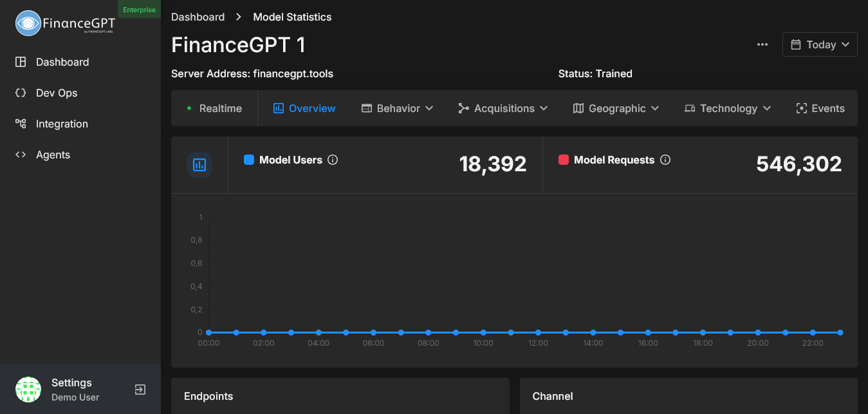This screenshot has height=414, width=868.
Task: Open the Events tab
Action: point(820,108)
